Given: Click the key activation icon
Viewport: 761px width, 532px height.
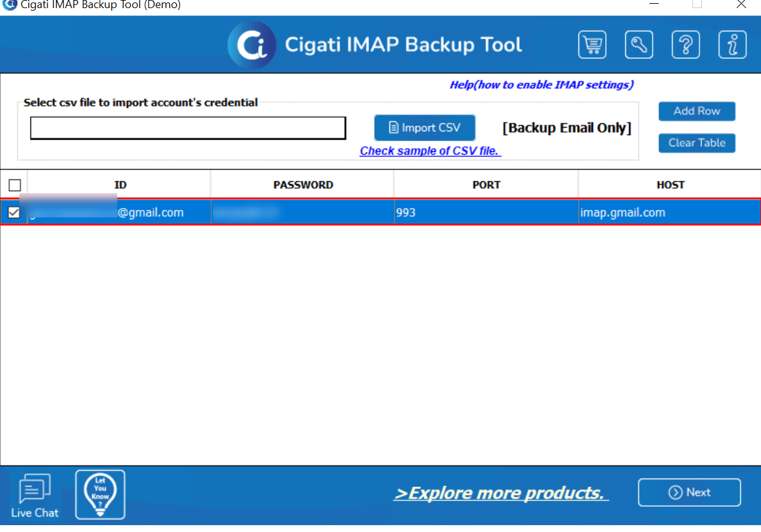Looking at the screenshot, I should (639, 45).
